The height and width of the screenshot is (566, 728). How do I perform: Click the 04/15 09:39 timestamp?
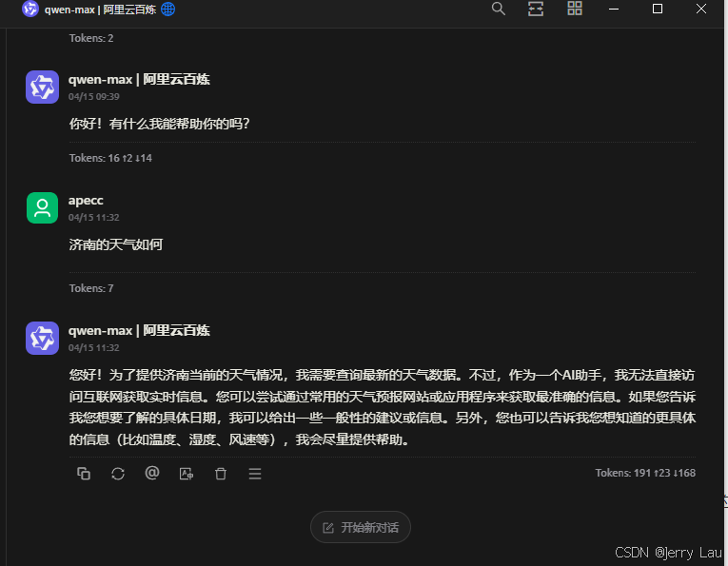point(94,96)
